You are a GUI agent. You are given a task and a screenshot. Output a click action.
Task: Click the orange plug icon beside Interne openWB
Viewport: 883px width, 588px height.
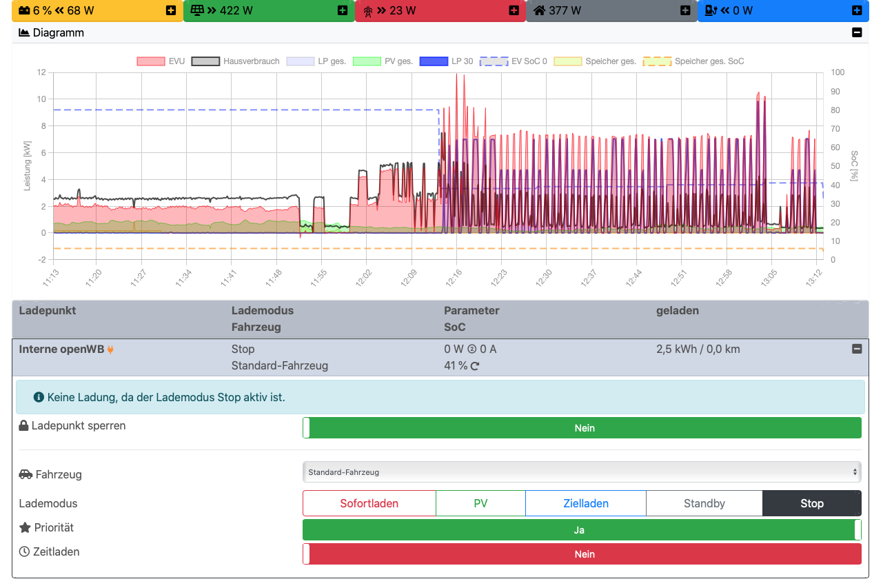tap(110, 349)
